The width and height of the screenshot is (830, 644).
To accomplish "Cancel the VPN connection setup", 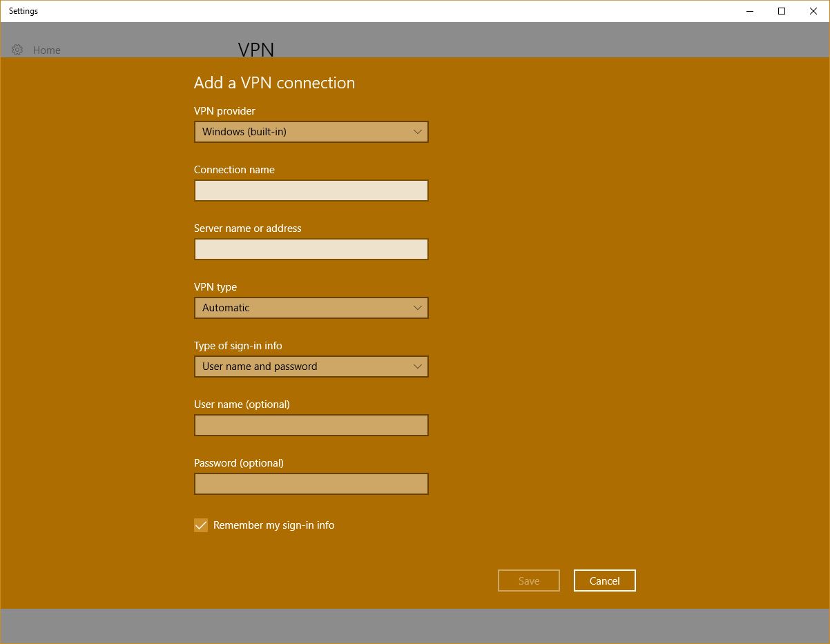I will coord(604,580).
